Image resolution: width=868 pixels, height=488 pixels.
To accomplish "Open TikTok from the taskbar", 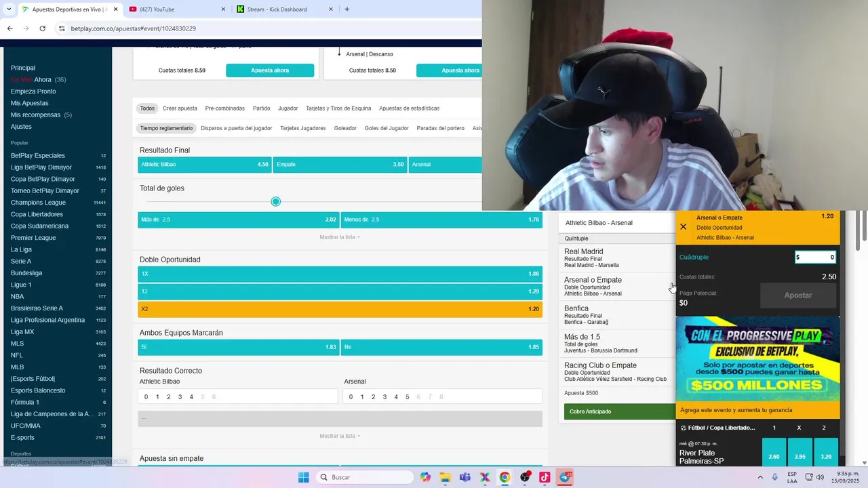I will click(x=545, y=477).
